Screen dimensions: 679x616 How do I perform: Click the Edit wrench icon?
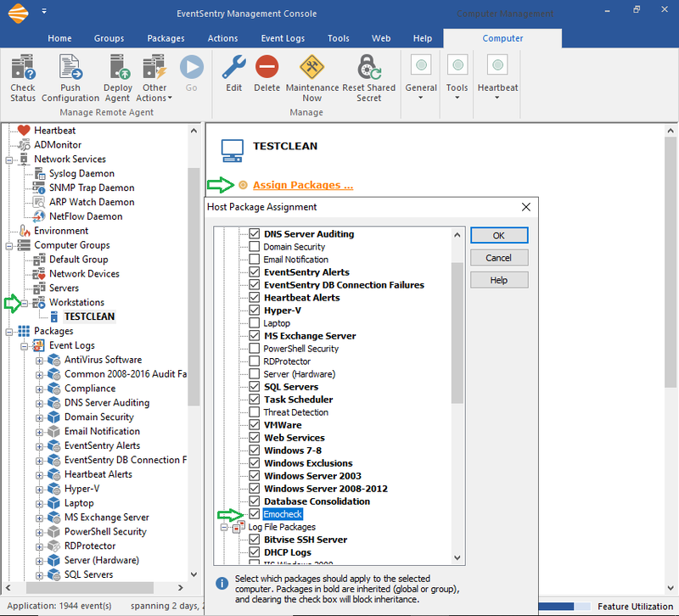coord(234,67)
